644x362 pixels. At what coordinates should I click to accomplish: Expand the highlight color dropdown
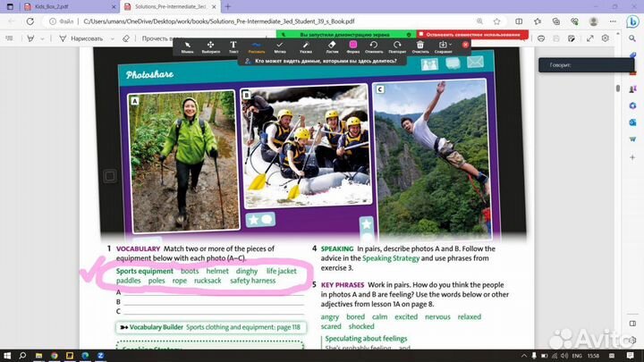point(42,38)
